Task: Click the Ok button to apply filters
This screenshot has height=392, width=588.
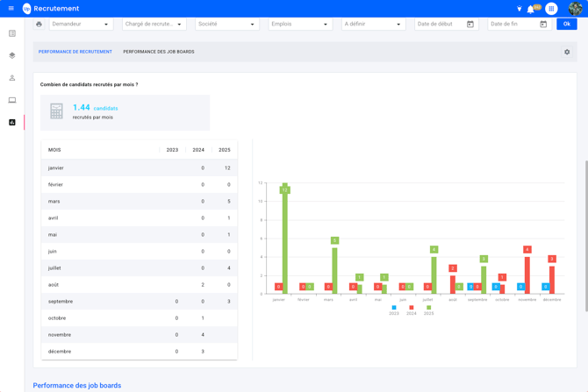Action: 566,25
